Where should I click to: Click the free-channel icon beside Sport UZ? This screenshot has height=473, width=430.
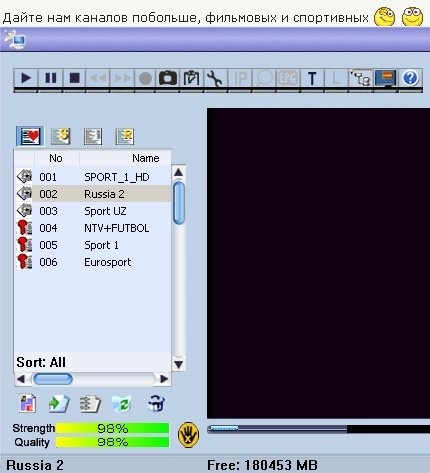[24, 211]
